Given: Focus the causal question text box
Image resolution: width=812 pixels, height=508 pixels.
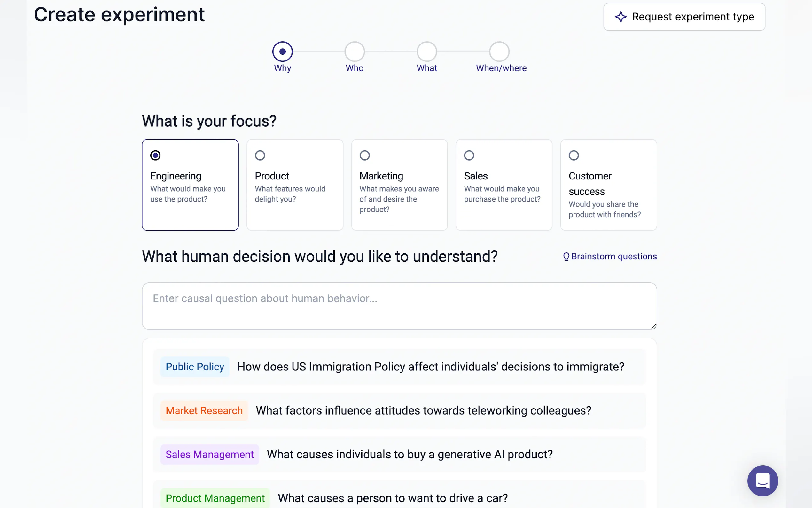Looking at the screenshot, I should (x=399, y=306).
